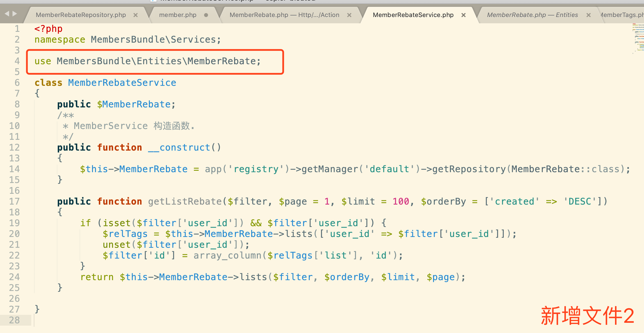Close the MemberRebateService.php tab
The height and width of the screenshot is (333, 644).
coord(464,15)
